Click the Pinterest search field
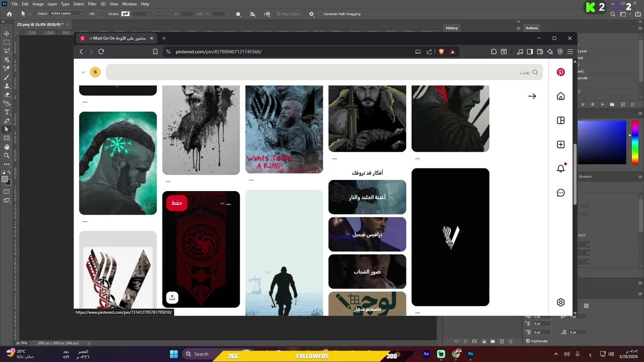644x362 pixels. 324,72
